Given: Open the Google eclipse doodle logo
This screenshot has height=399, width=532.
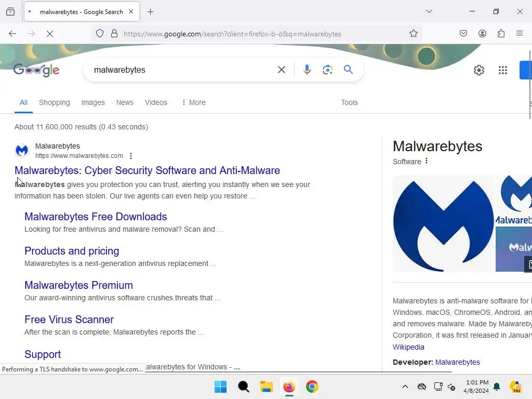Looking at the screenshot, I should (36, 70).
